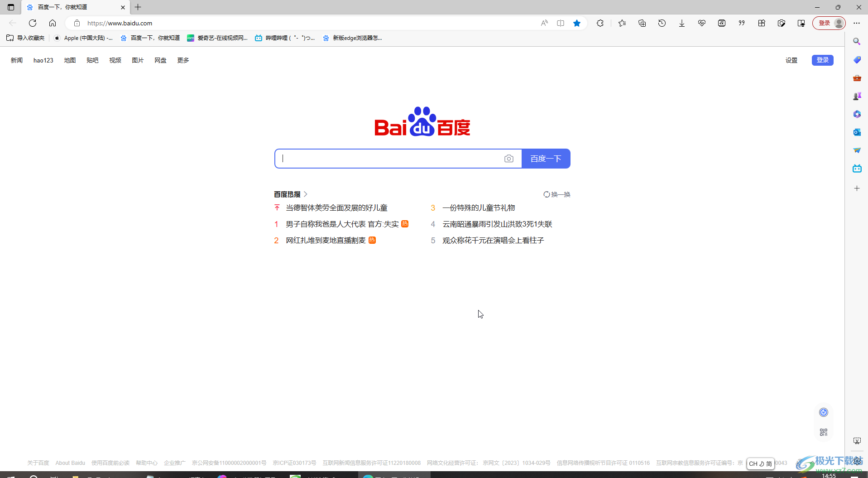868x478 pixels.
Task: Expand the 更多 nav menu
Action: [x=183, y=60]
